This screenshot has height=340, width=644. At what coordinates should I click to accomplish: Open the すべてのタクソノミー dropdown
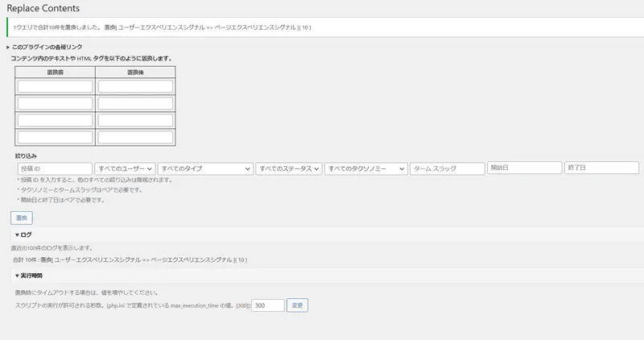coord(366,168)
